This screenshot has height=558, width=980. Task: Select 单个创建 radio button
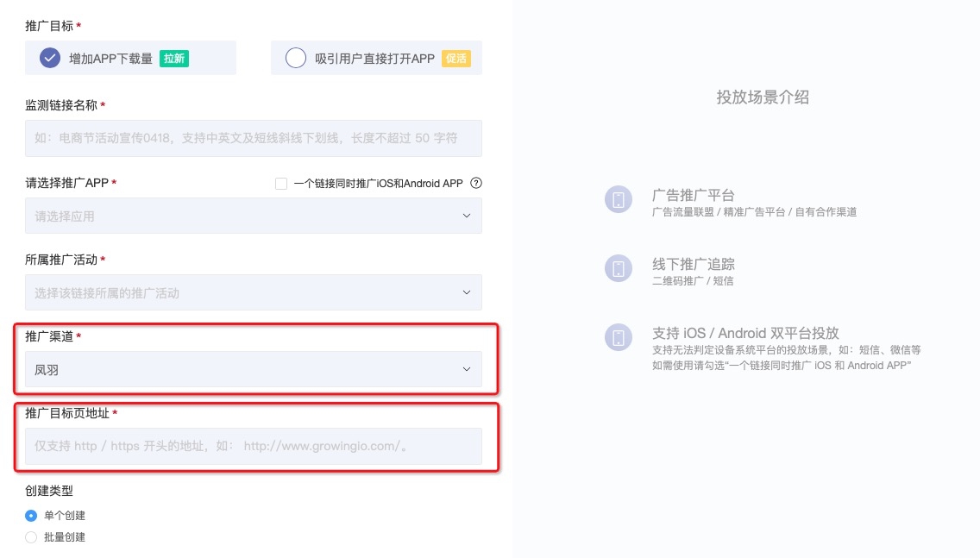[31, 516]
